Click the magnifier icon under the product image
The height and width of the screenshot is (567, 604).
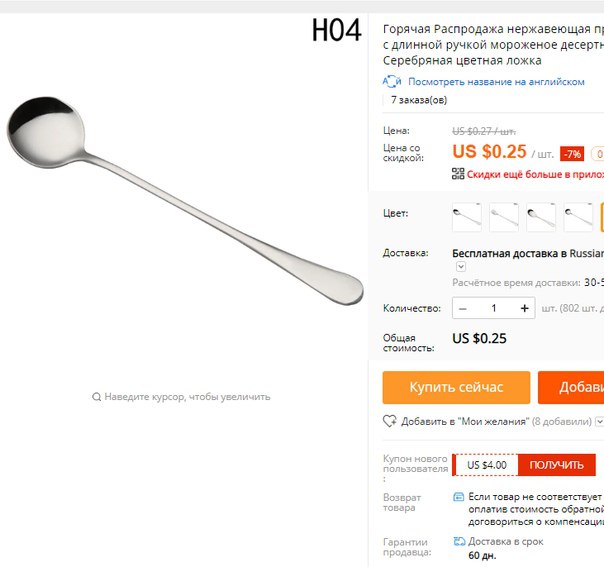[x=96, y=397]
